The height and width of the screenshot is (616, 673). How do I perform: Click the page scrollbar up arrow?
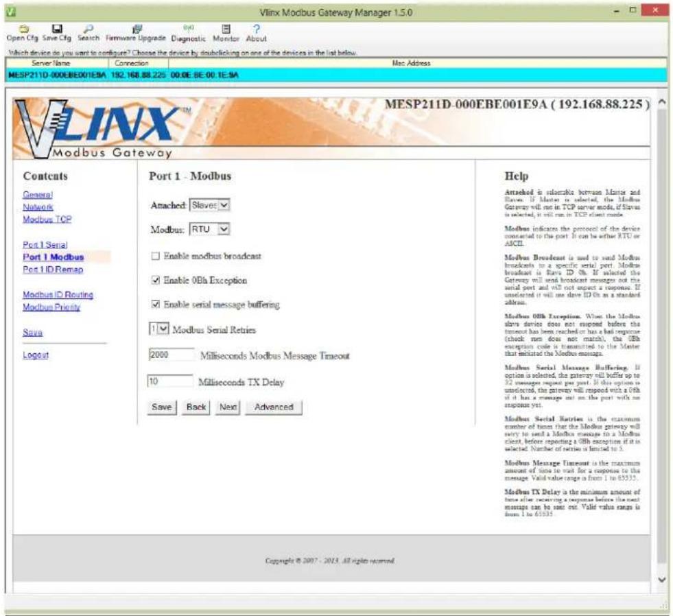coord(662,102)
